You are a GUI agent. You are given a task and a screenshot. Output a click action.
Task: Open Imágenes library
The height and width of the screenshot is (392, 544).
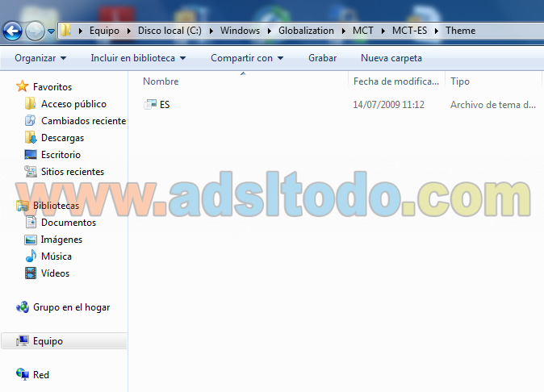tap(61, 240)
